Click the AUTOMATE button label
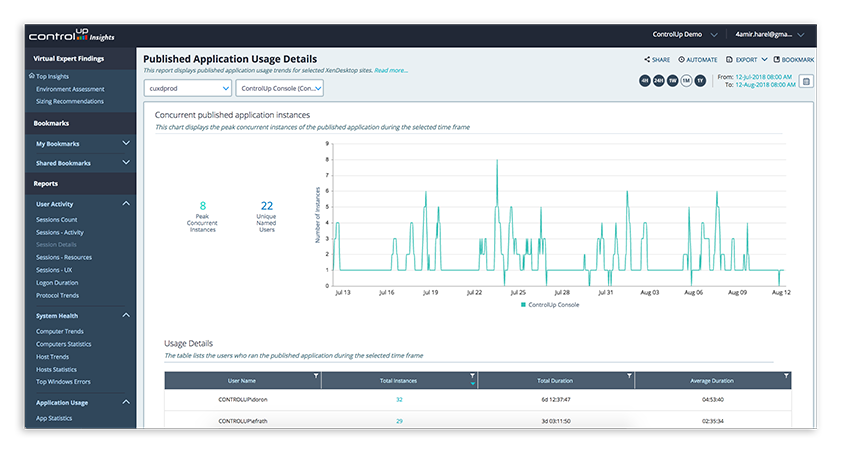The height and width of the screenshot is (451, 845). coord(702,60)
